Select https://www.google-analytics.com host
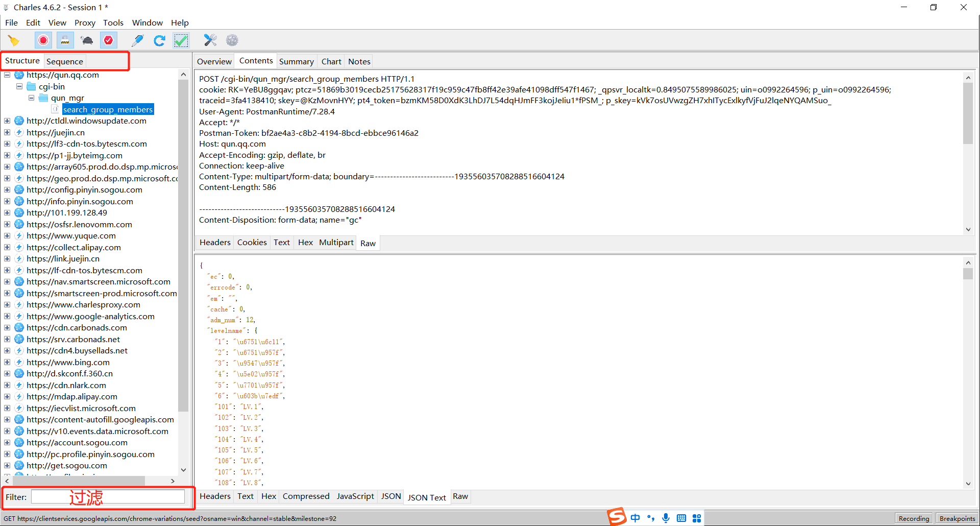980x526 pixels. pyautogui.click(x=91, y=316)
